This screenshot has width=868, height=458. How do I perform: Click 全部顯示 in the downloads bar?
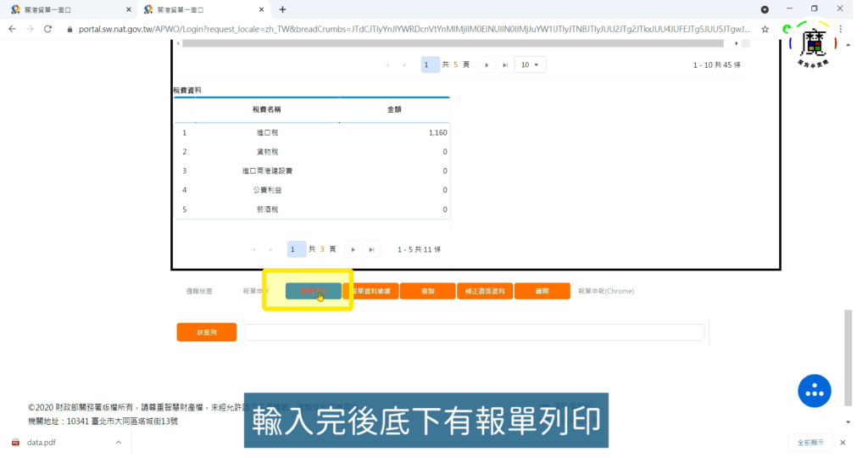tap(810, 443)
